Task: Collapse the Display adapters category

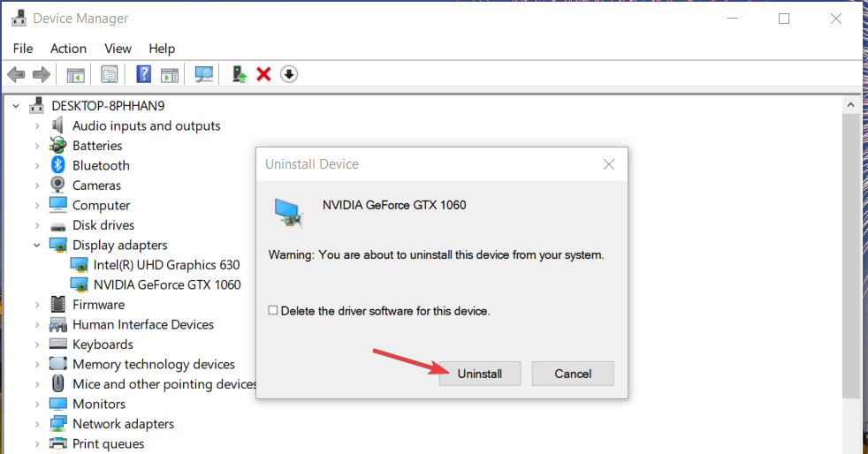Action: click(37, 246)
